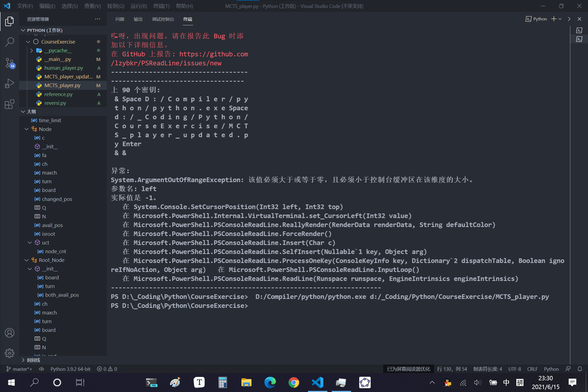Select the second terminal instance icon
The image size is (588, 392).
point(579,39)
